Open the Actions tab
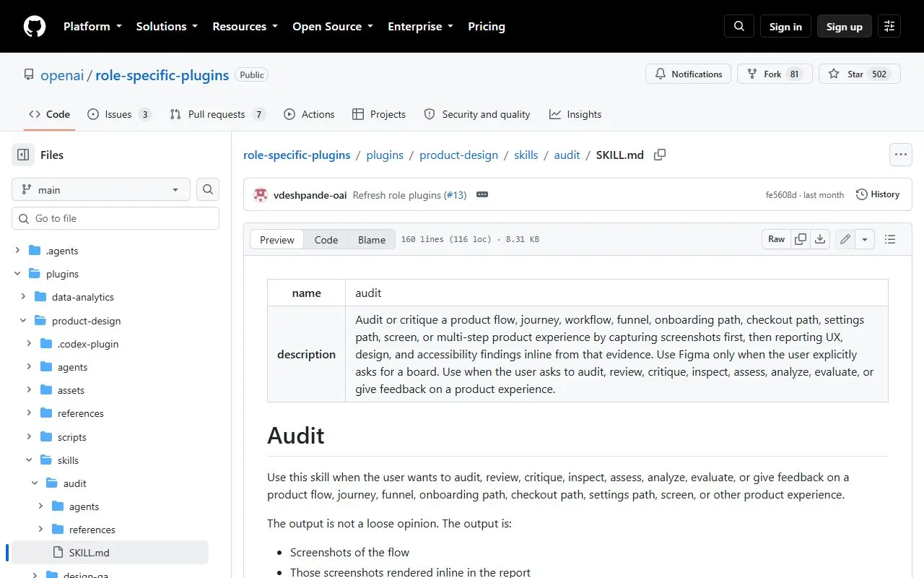Screen dimensions: 924x578 (x=309, y=114)
